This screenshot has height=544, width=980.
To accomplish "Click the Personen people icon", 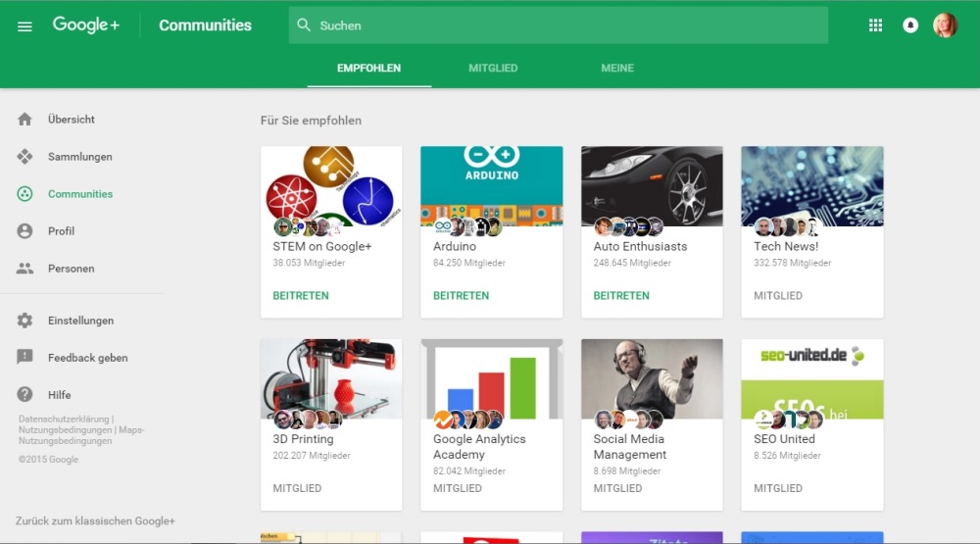I will pos(24,269).
